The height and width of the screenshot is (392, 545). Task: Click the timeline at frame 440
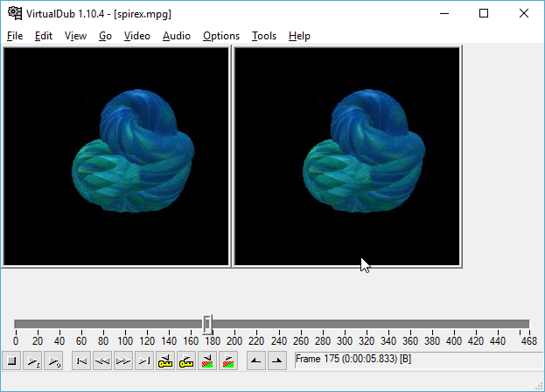[498, 325]
